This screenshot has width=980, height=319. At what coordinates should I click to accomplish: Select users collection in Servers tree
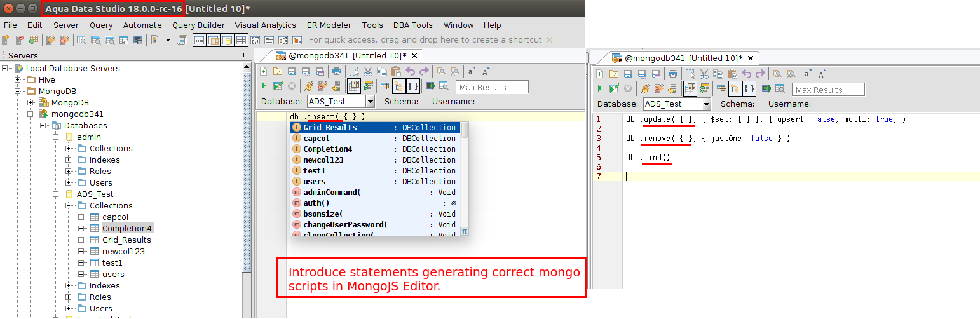click(113, 275)
